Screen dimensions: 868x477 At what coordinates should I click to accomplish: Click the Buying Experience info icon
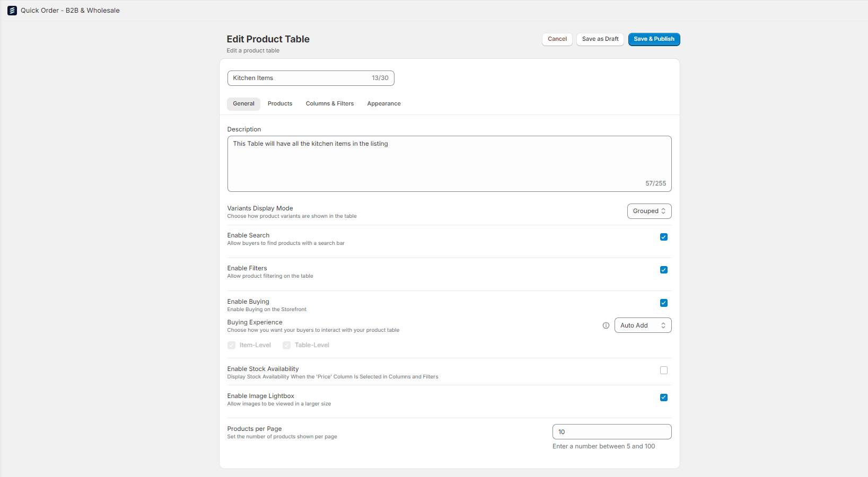click(606, 325)
